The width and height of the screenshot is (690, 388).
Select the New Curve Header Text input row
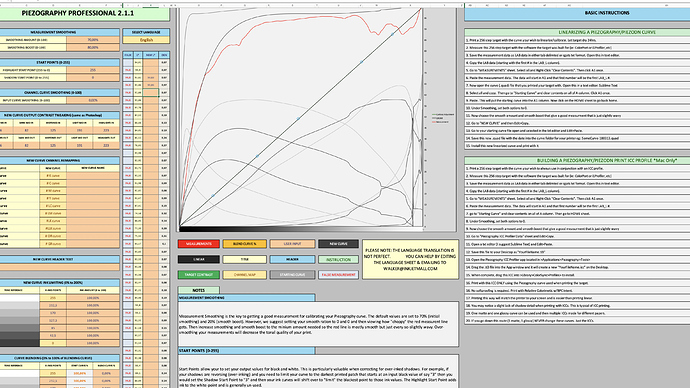click(59, 267)
